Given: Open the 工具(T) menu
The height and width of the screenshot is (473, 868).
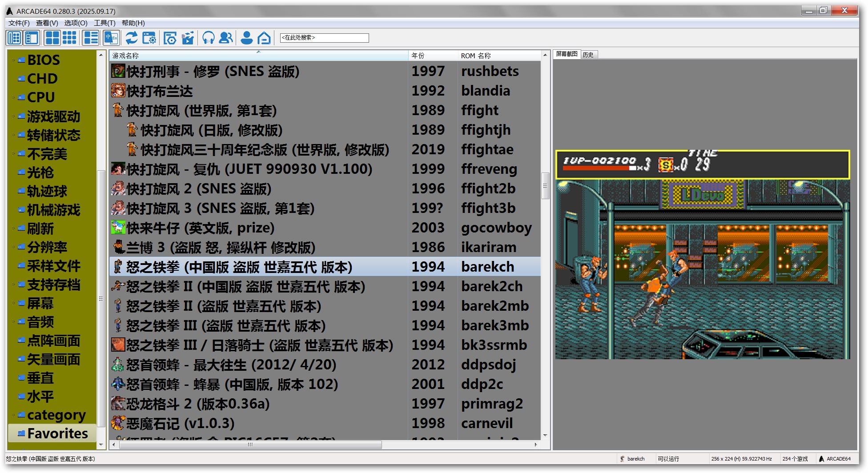Looking at the screenshot, I should point(104,23).
